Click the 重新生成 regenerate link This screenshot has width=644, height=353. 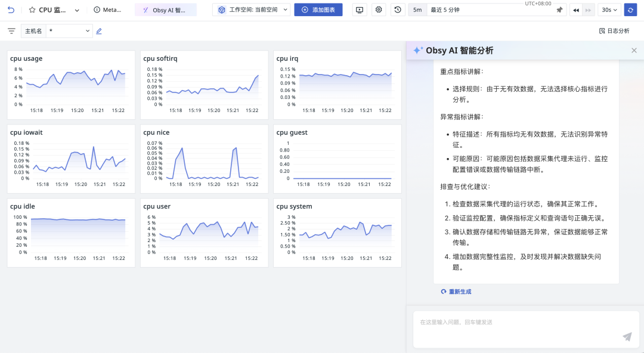[456, 292]
